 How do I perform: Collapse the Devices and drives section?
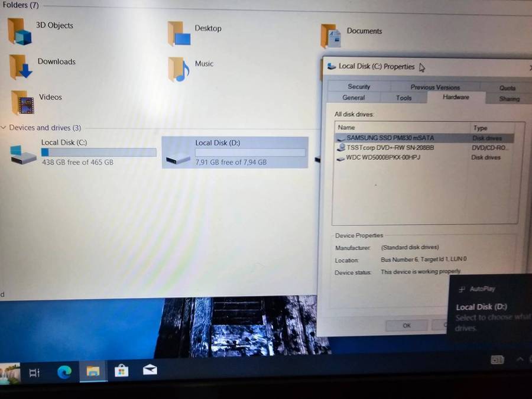4,128
